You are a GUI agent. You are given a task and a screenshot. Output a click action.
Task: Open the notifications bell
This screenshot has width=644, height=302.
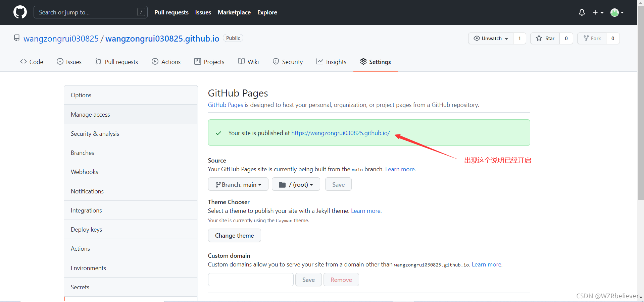click(582, 12)
